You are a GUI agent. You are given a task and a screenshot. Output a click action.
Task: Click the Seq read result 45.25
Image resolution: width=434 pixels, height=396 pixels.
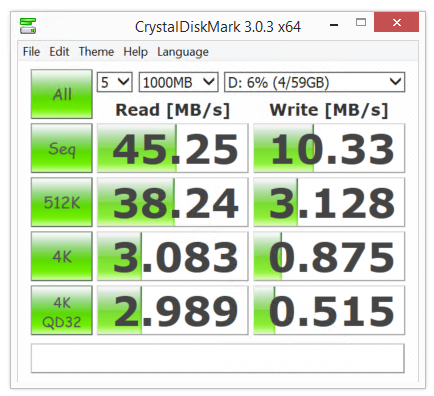point(173,148)
